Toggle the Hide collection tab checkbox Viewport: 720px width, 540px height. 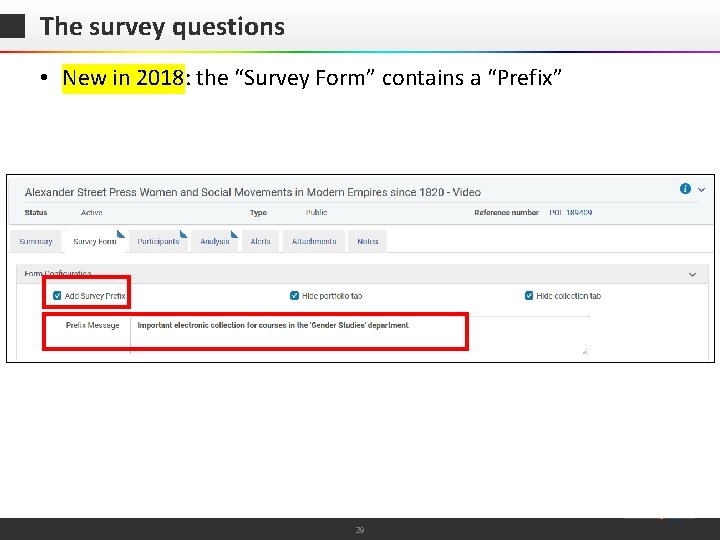coord(529,296)
